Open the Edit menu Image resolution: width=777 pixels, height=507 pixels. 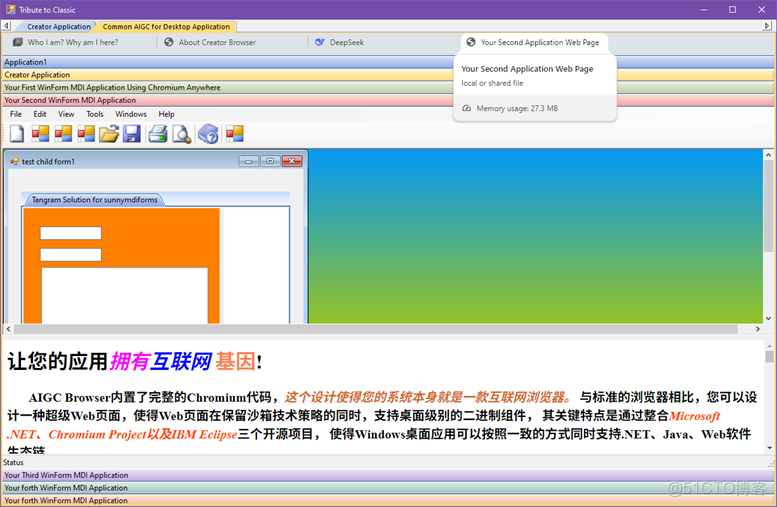40,114
